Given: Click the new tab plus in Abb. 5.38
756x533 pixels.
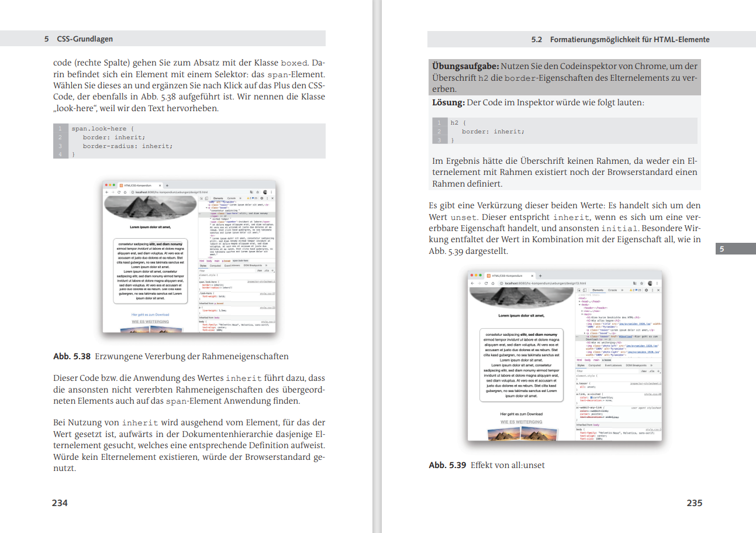Looking at the screenshot, I should click(167, 185).
